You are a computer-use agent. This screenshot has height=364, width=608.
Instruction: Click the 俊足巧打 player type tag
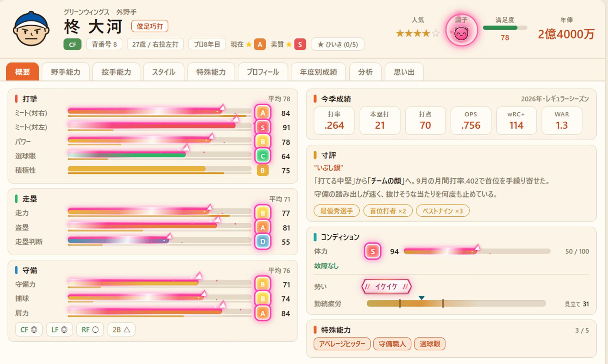(149, 26)
